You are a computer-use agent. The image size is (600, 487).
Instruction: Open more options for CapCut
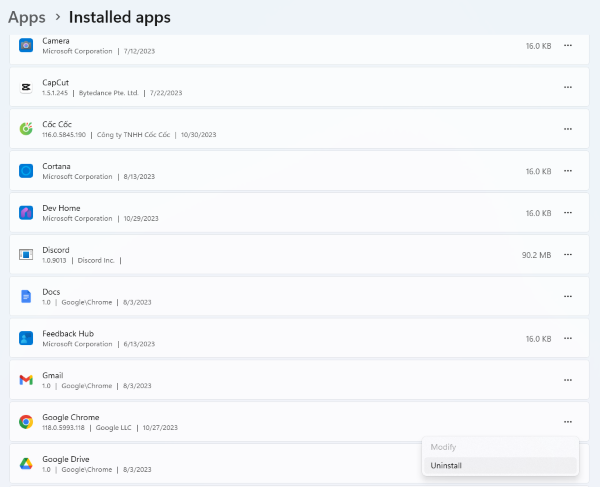pyautogui.click(x=568, y=87)
